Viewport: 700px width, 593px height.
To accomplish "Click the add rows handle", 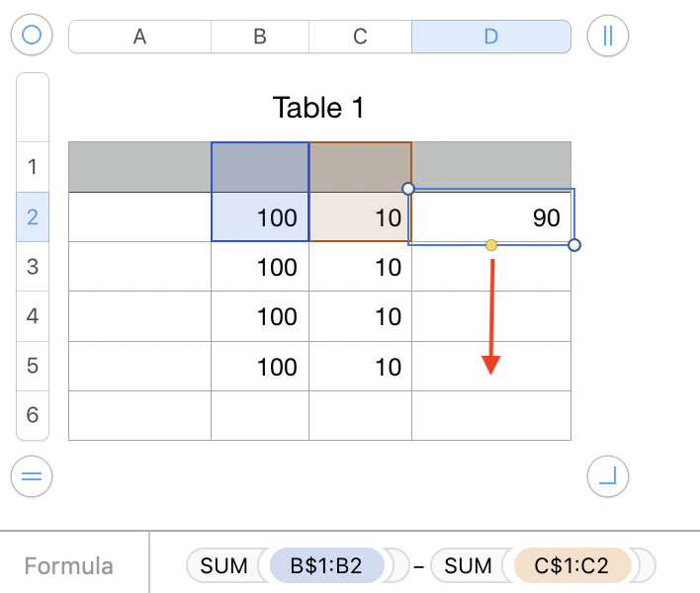I will (x=32, y=476).
